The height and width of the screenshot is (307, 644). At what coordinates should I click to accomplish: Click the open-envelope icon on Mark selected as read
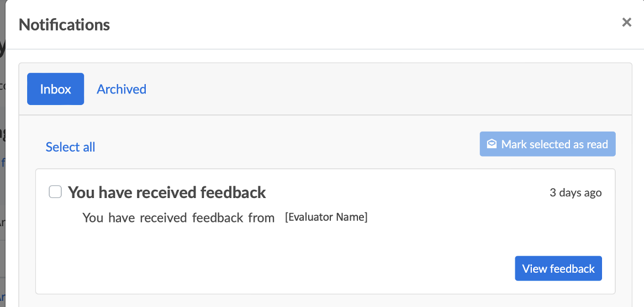(x=492, y=144)
